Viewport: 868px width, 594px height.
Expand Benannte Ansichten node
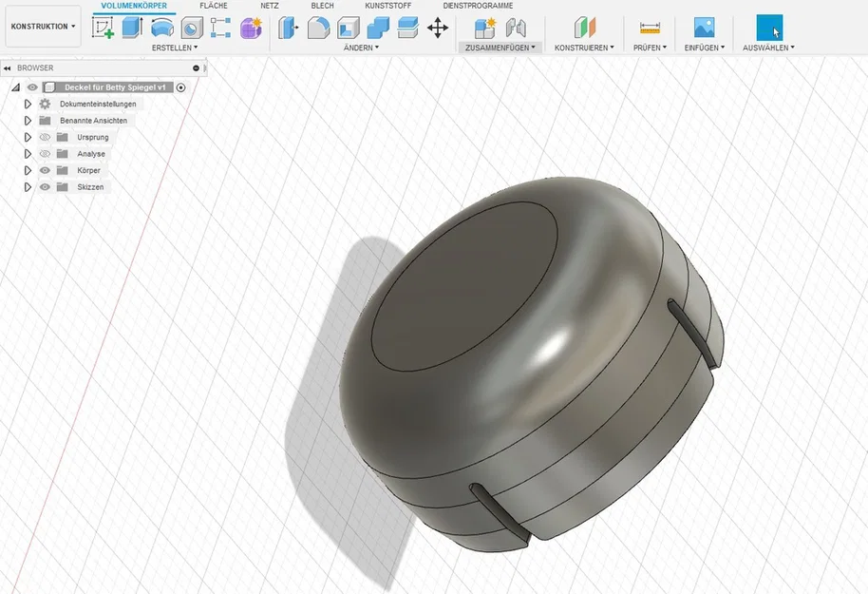click(x=28, y=121)
